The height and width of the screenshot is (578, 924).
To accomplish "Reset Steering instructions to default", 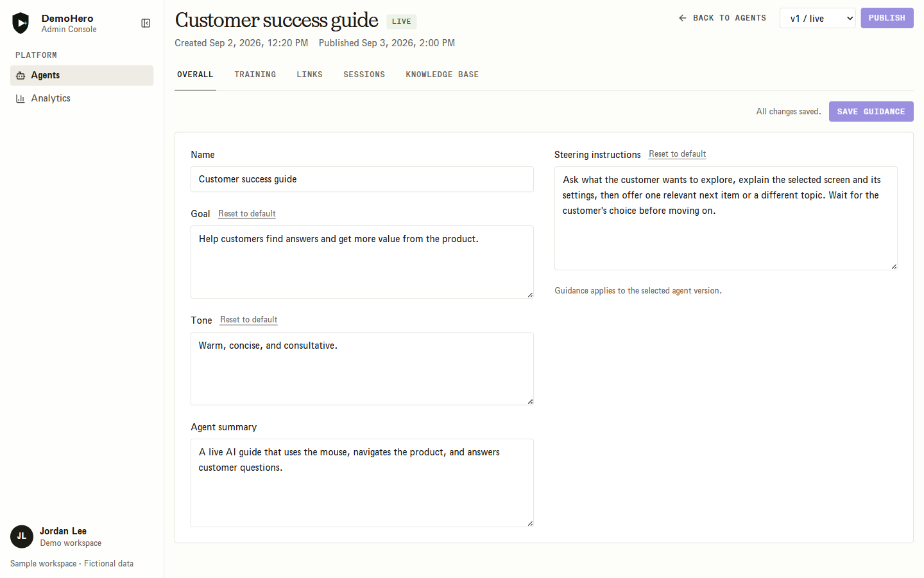I will click(x=677, y=154).
